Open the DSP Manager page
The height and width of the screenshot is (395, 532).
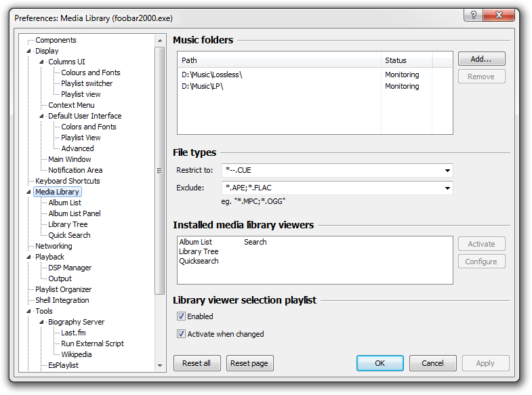click(x=70, y=268)
